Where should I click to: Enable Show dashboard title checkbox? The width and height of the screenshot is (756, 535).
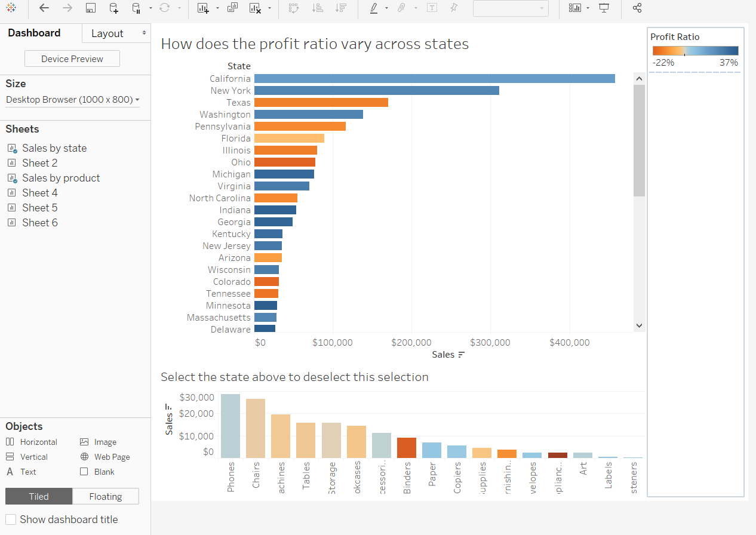[x=11, y=519]
